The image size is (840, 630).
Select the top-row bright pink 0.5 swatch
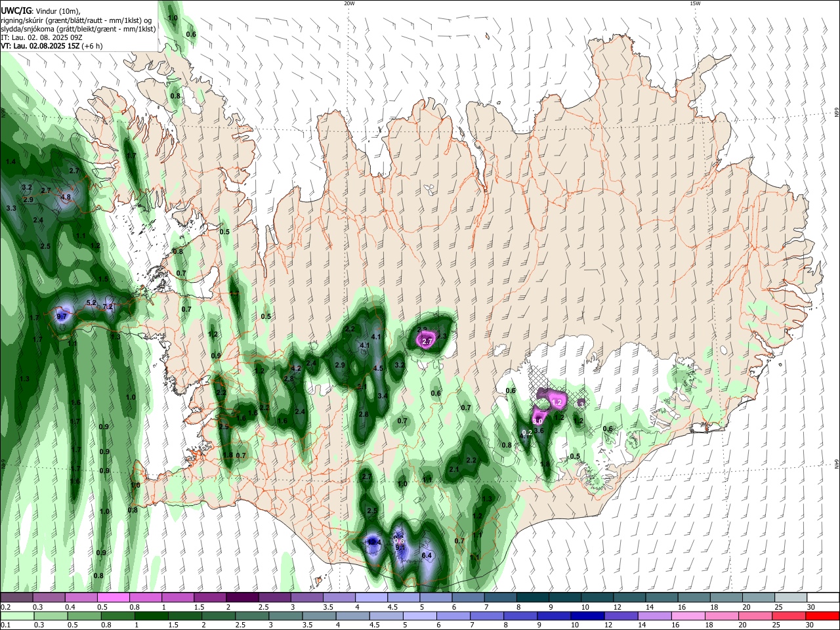click(114, 597)
